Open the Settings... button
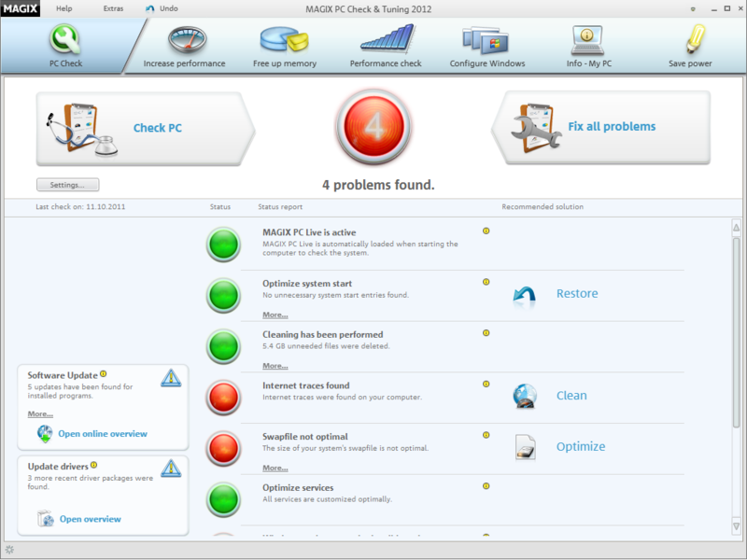Image resolution: width=747 pixels, height=560 pixels. click(67, 185)
